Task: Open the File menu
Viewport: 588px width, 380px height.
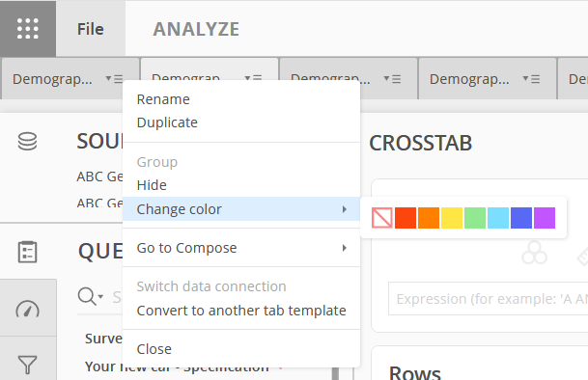Action: [91, 29]
